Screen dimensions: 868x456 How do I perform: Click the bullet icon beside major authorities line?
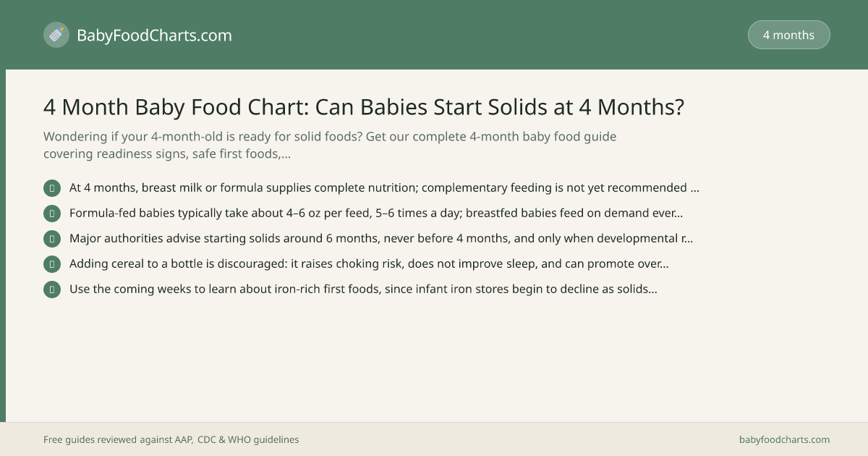click(52, 239)
